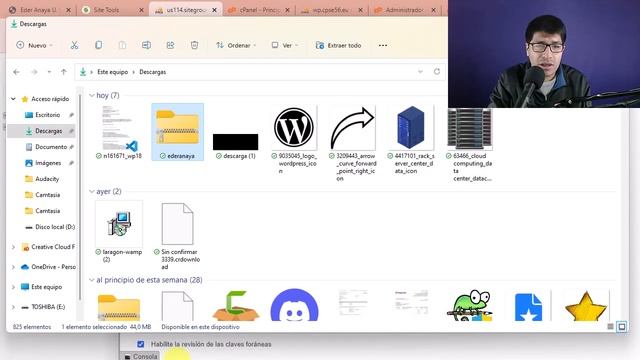The height and width of the screenshot is (360, 640).
Task: Open Audacity folder in sidebar
Action: [47, 179]
